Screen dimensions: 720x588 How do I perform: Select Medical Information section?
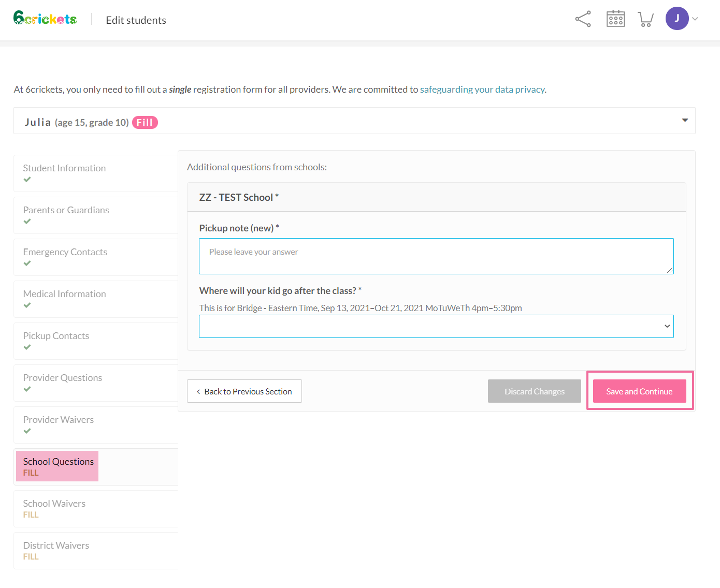point(64,294)
